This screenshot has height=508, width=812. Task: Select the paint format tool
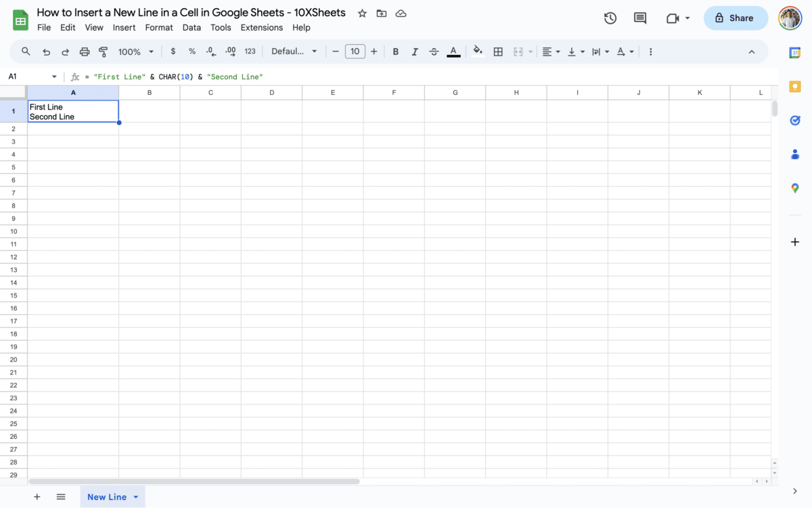point(103,51)
